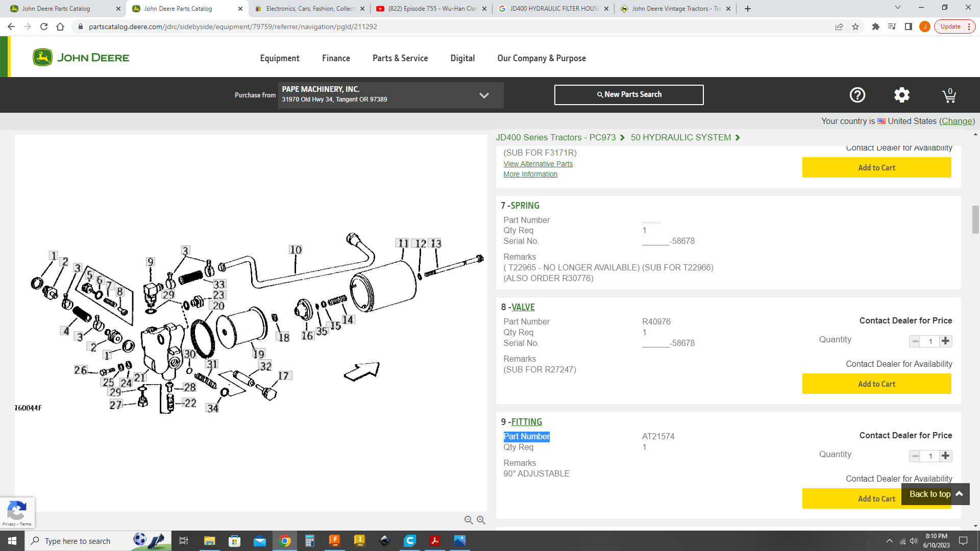
Task: Show hidden system tray icons
Action: (890, 541)
